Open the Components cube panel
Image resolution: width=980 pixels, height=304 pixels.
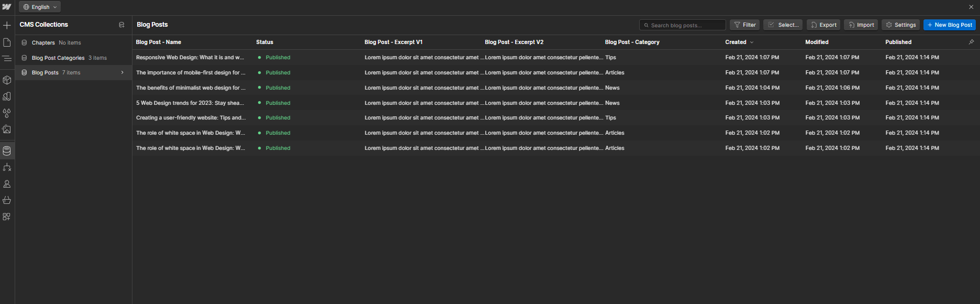tap(7, 80)
